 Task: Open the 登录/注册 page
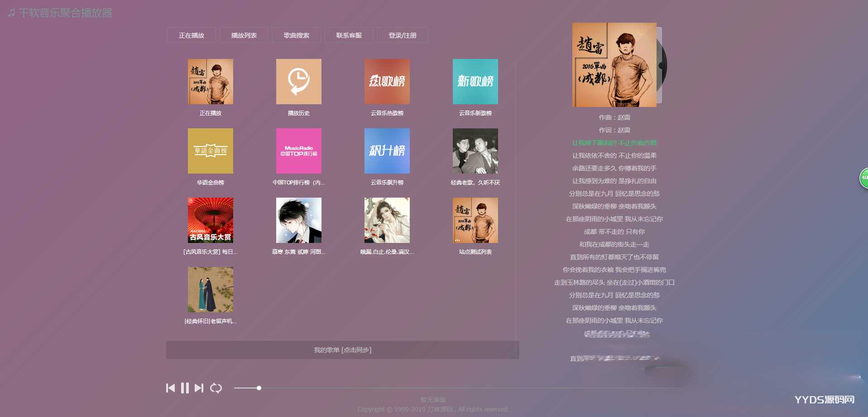click(x=402, y=35)
